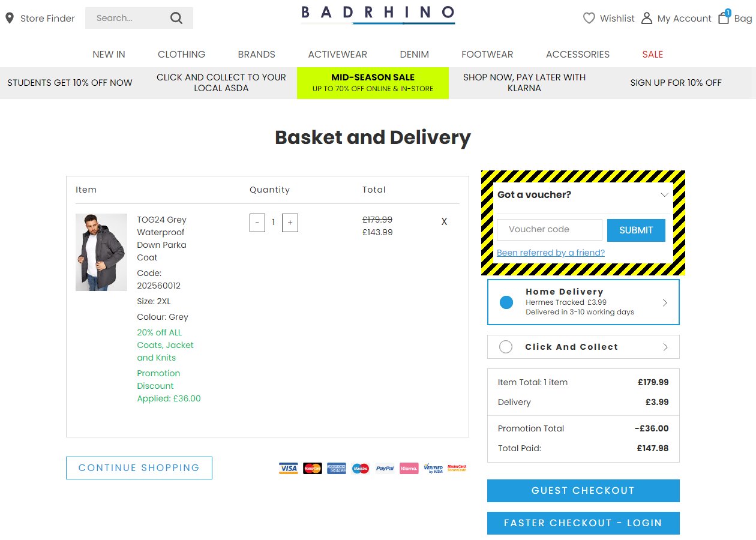Click inside the Voucher code field
Image resolution: width=756 pixels, height=540 pixels.
tap(548, 230)
